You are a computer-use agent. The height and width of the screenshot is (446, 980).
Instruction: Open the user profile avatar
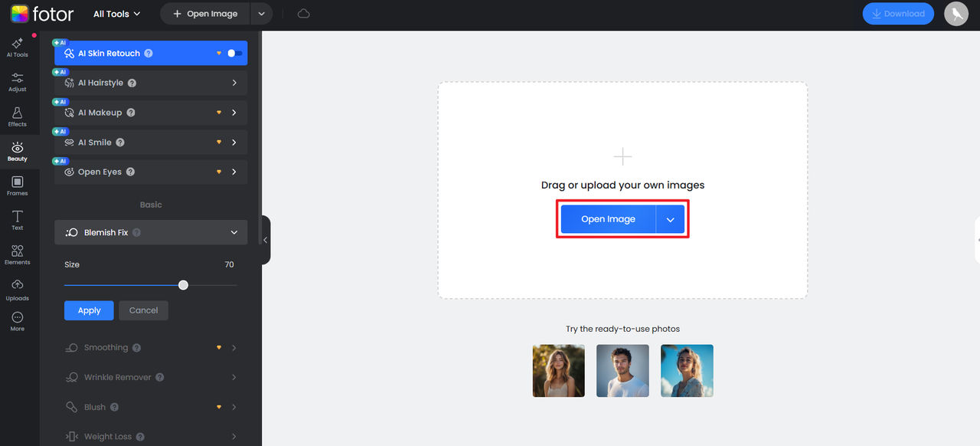click(956, 14)
